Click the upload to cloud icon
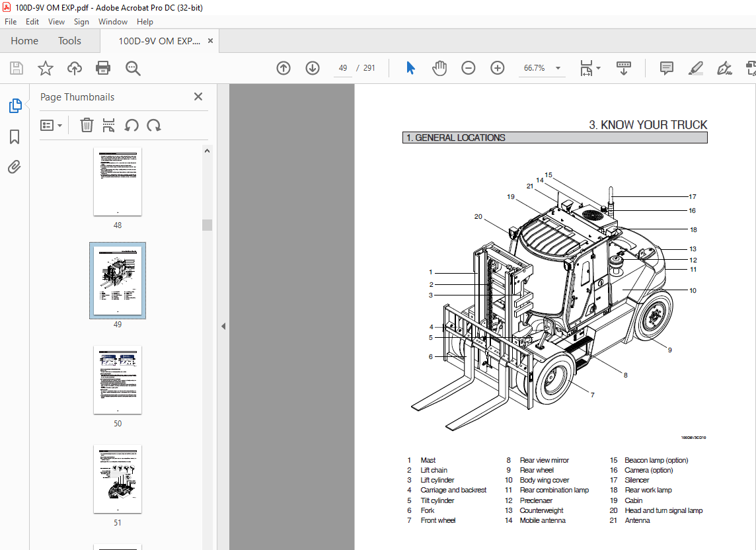 tap(74, 68)
